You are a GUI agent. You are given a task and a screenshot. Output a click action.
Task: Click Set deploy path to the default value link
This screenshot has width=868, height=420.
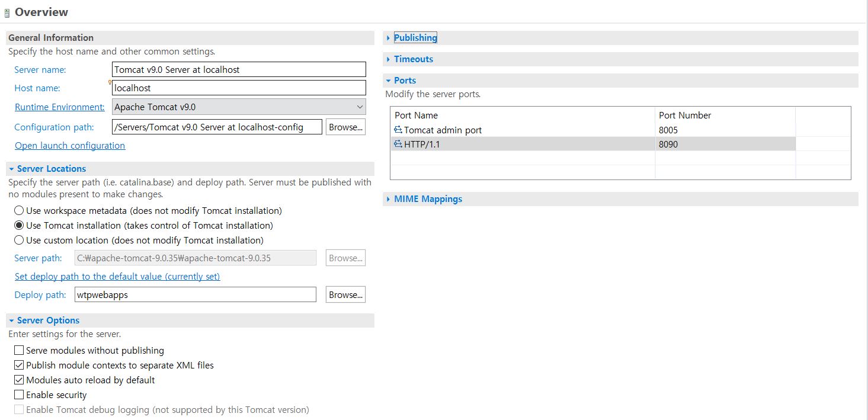(x=117, y=276)
